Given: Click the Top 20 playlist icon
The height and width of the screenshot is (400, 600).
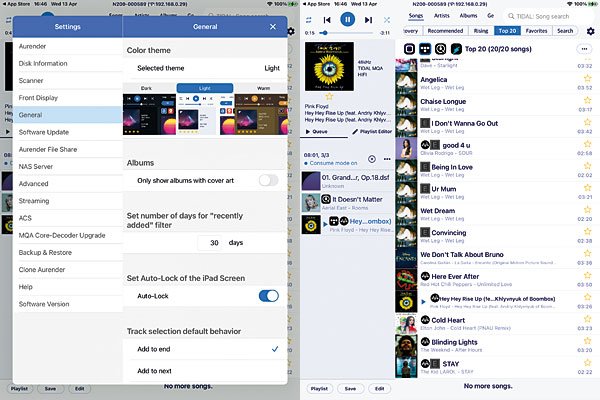Looking at the screenshot, I should coord(456,49).
